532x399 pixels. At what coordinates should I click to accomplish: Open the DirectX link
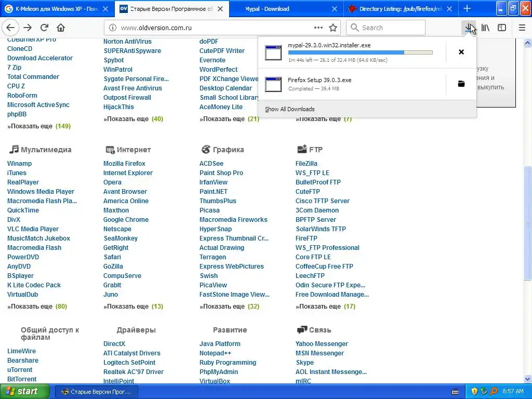[114, 344]
